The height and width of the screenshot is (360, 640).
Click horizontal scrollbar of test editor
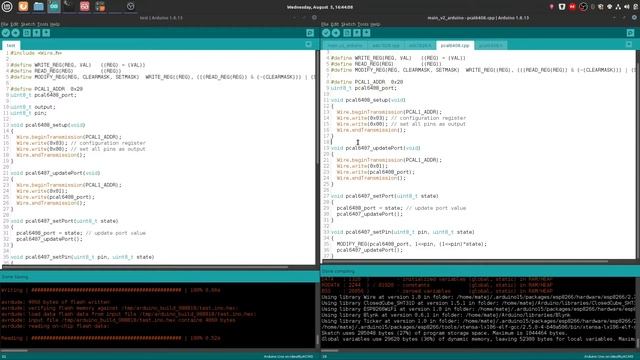(145, 267)
